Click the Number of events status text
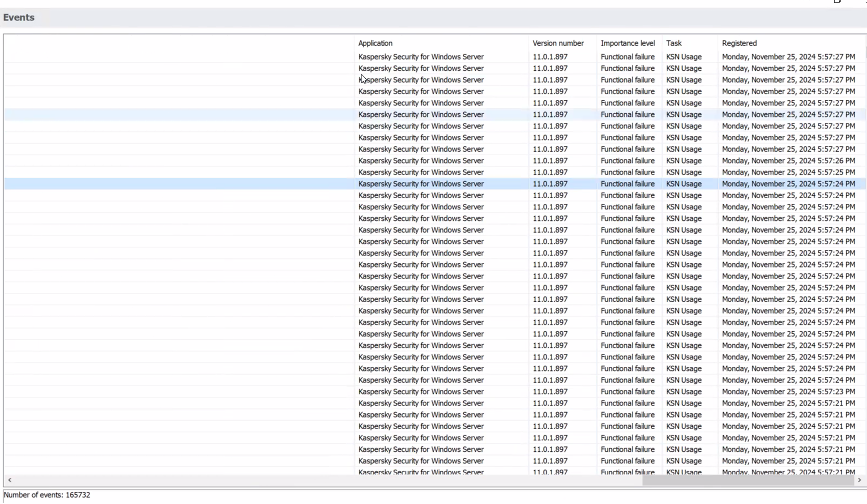 click(x=47, y=495)
